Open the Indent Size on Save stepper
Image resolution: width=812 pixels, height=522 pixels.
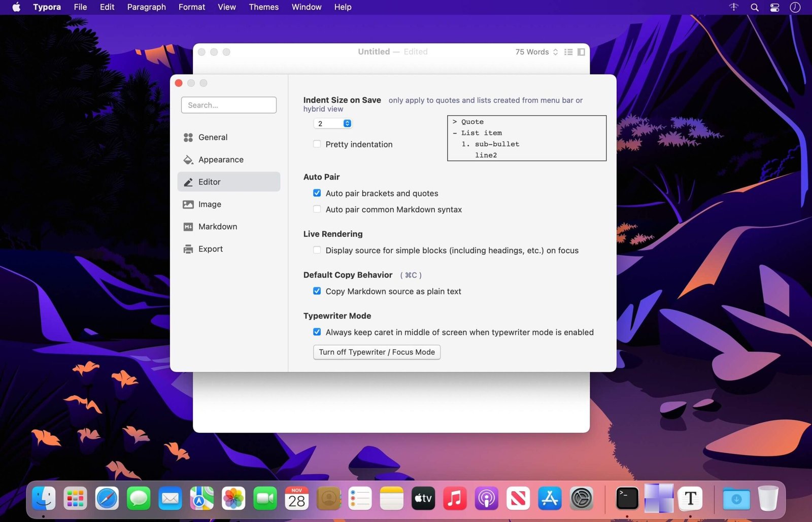click(347, 123)
